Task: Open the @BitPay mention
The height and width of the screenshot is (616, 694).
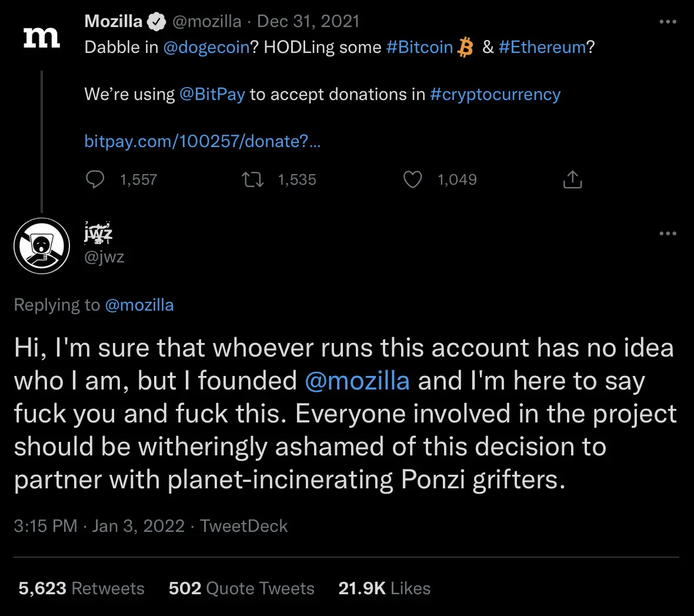Action: click(x=212, y=94)
